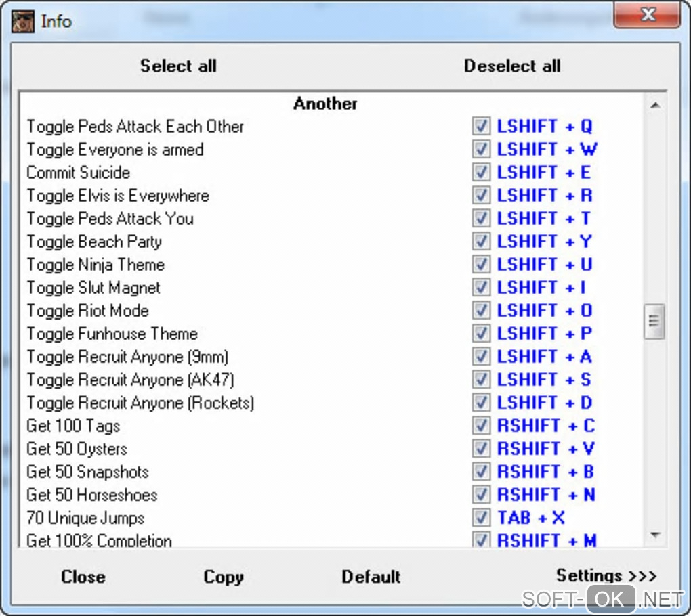This screenshot has height=616, width=691.
Task: Toggle the RSHIFT + M checkbox
Action: tap(481, 540)
